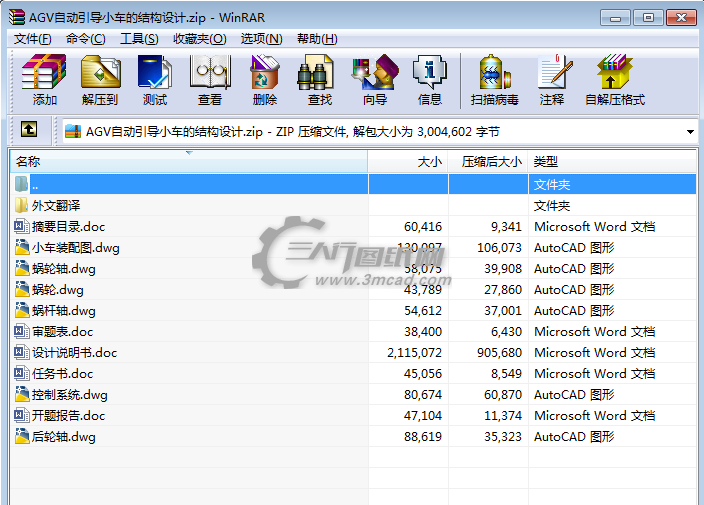Click the compressed size value 35,323

pyautogui.click(x=503, y=437)
